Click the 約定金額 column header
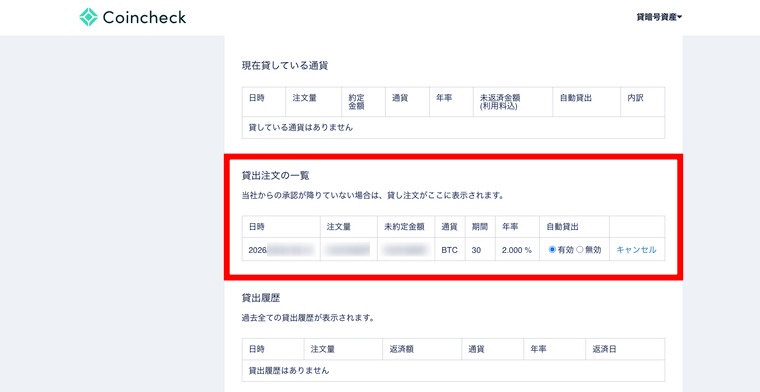This screenshot has height=392, width=760. [x=364, y=102]
